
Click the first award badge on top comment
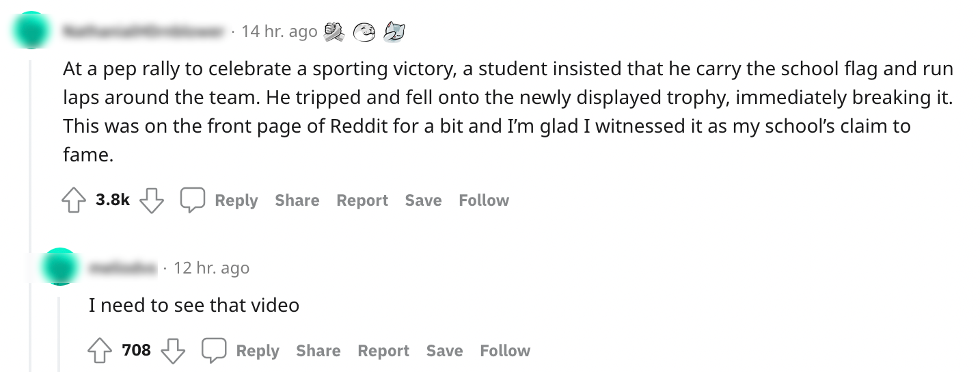(x=334, y=31)
